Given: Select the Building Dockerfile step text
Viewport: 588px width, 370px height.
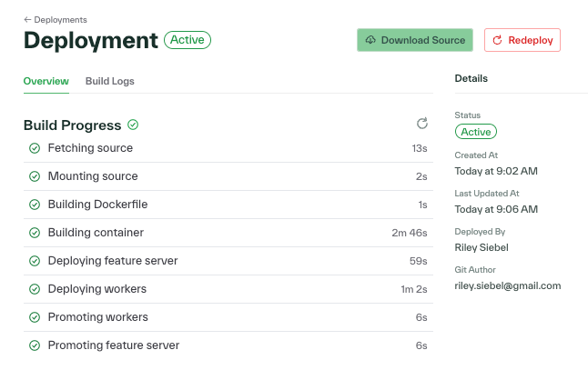Looking at the screenshot, I should [98, 205].
